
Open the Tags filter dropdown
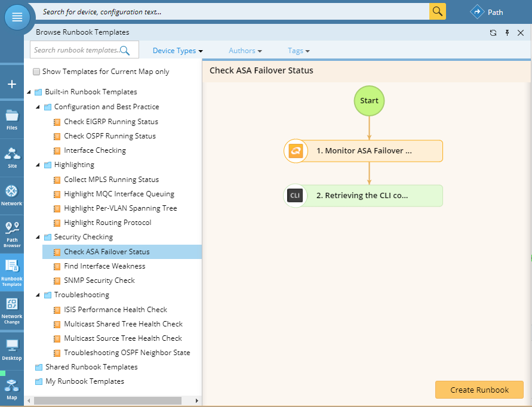coord(299,51)
